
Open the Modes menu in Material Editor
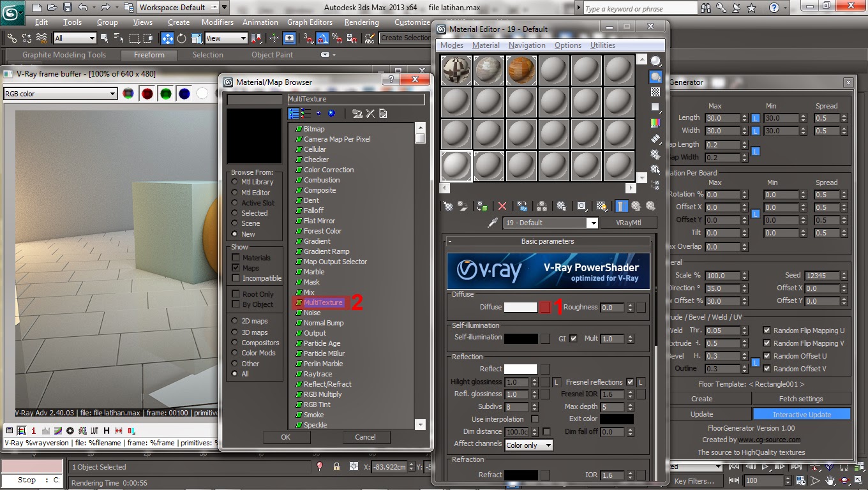click(x=451, y=45)
